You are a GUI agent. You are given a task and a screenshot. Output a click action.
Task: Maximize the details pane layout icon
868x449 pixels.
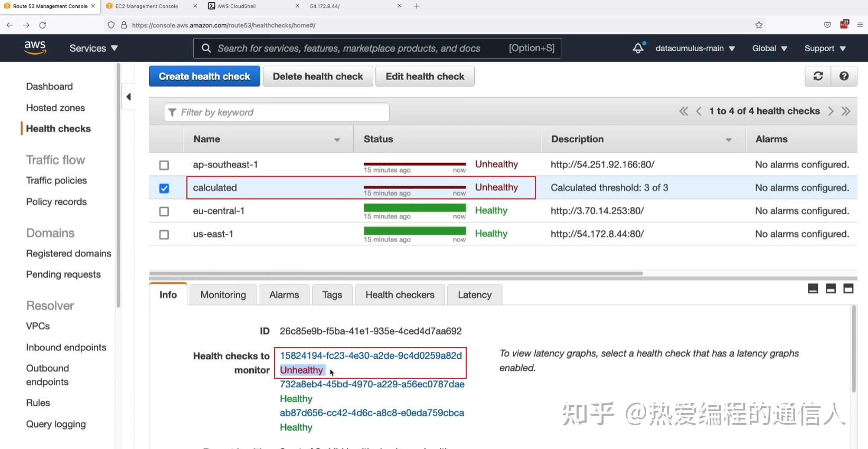(x=848, y=289)
